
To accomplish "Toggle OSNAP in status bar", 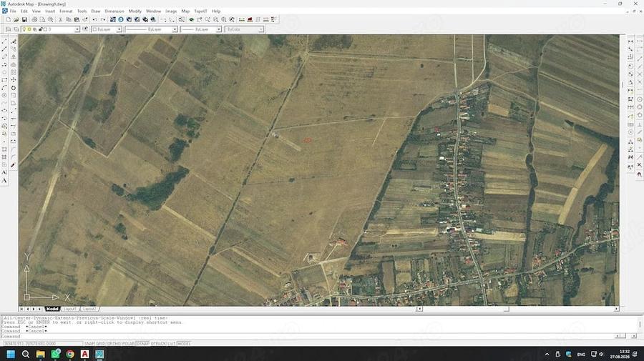I will (143, 343).
